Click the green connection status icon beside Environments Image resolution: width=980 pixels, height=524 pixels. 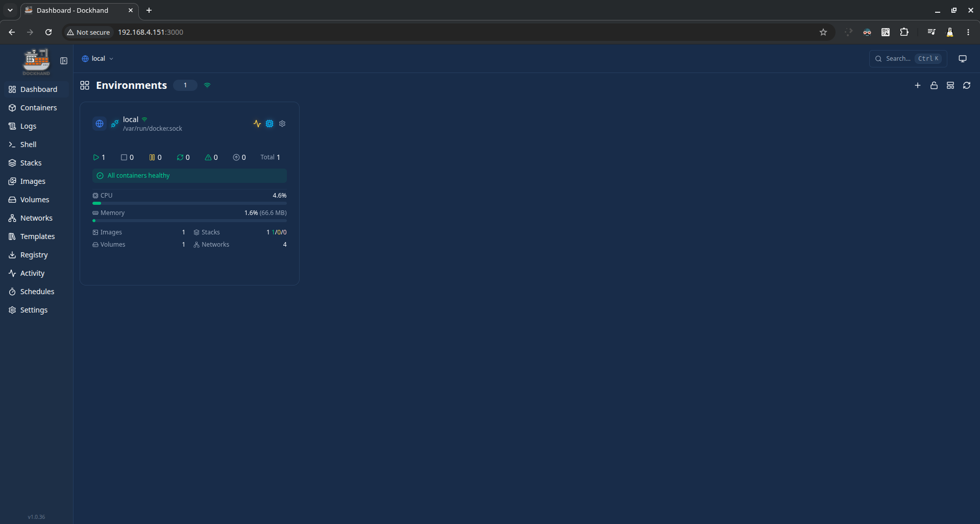pos(207,85)
